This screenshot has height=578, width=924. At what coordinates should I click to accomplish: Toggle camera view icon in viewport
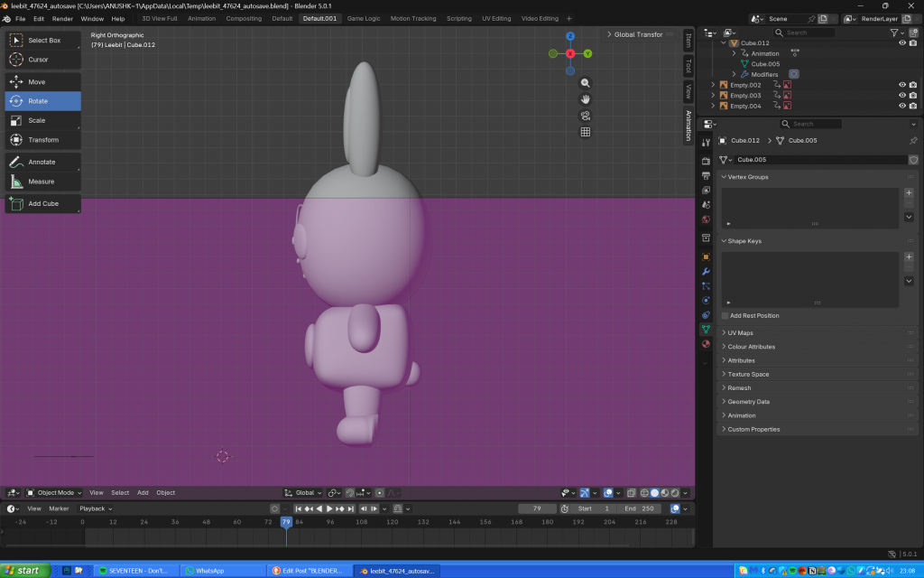coord(585,116)
